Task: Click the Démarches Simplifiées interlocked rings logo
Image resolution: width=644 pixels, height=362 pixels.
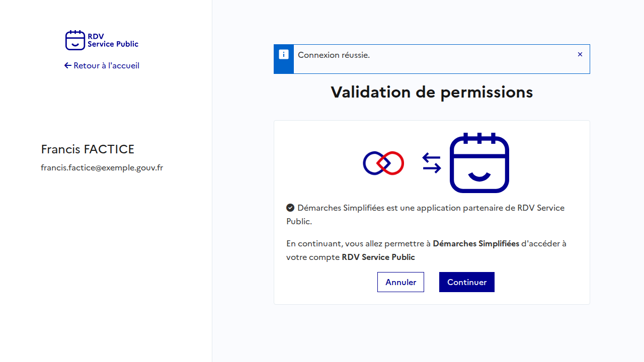Action: pyautogui.click(x=383, y=163)
